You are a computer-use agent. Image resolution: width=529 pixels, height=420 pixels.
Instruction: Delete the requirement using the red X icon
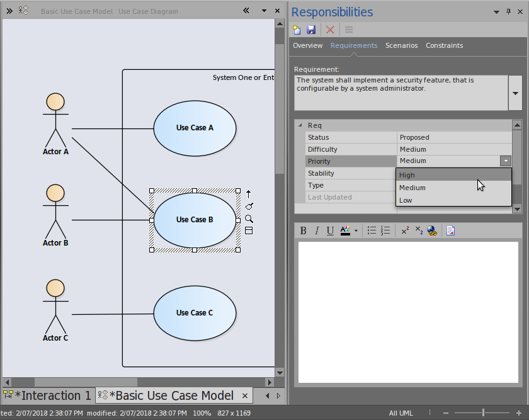tap(329, 30)
